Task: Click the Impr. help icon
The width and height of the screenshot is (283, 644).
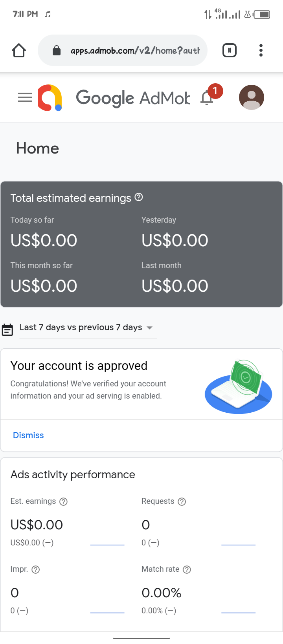Action: coord(36,569)
